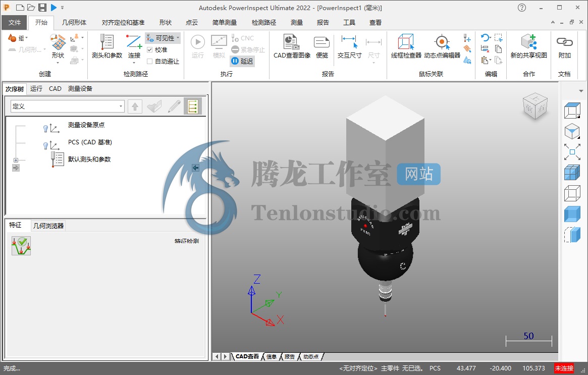Toggle the 延迟 pause button
Viewport: 588px width, 375px height.
coord(242,61)
